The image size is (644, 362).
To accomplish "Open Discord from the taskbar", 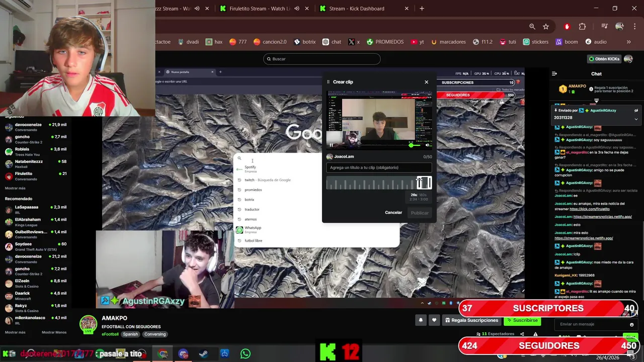I will point(183,354).
